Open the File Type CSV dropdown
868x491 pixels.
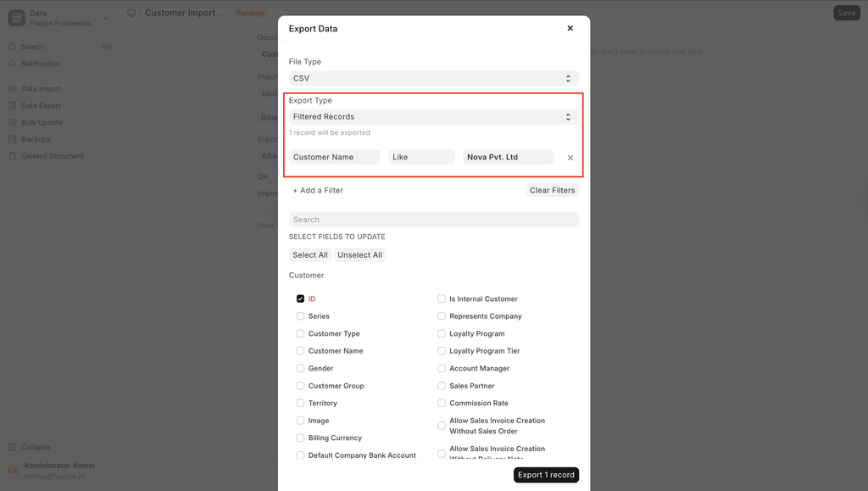[x=433, y=78]
